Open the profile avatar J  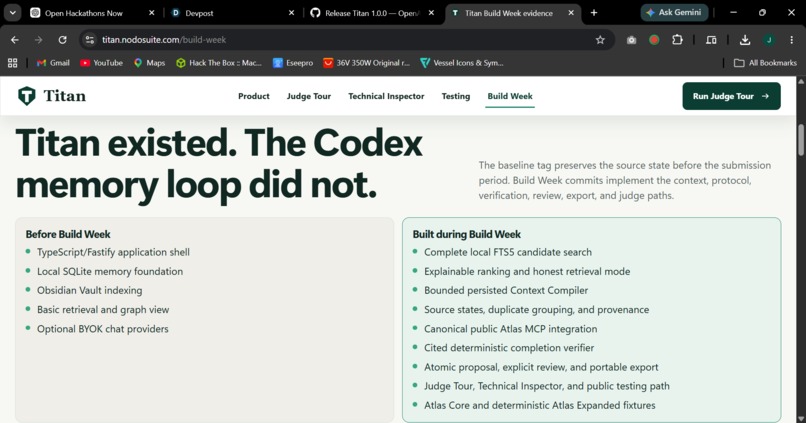pos(769,40)
